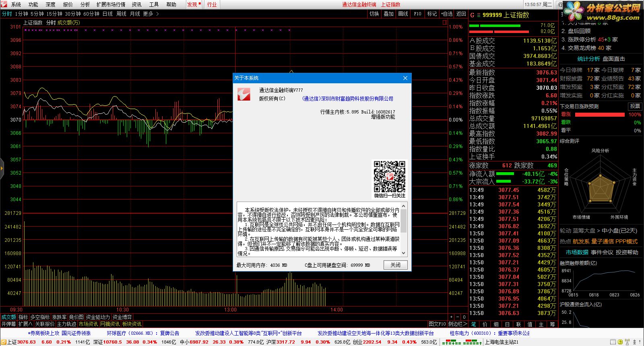
Task: Click the 量子通信 hot topic link
Action: (x=603, y=241)
